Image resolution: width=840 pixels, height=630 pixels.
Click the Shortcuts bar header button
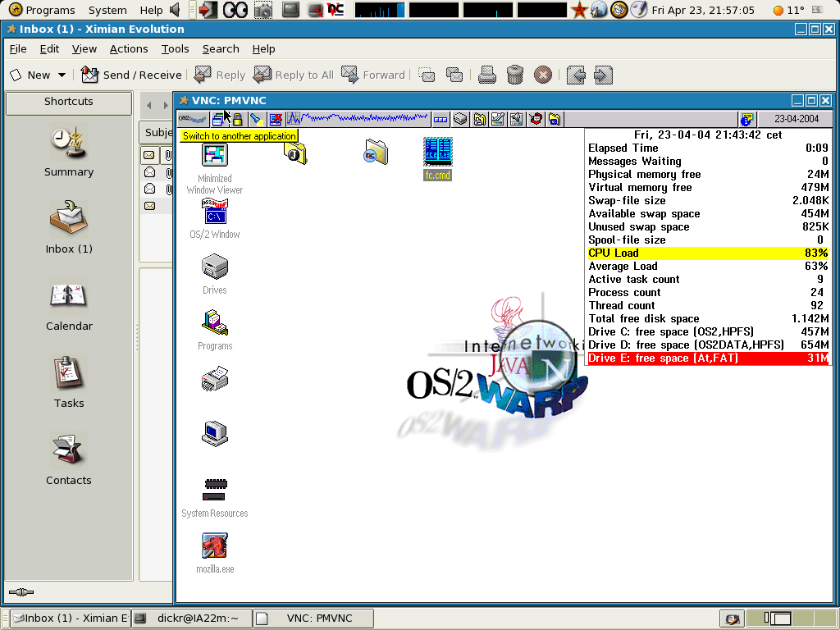69,102
